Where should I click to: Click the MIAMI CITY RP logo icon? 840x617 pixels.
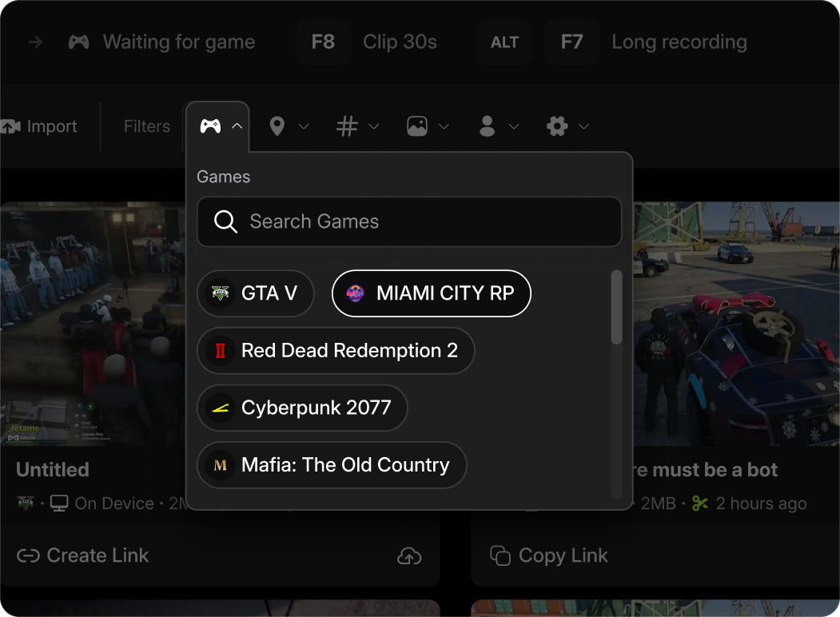(355, 293)
